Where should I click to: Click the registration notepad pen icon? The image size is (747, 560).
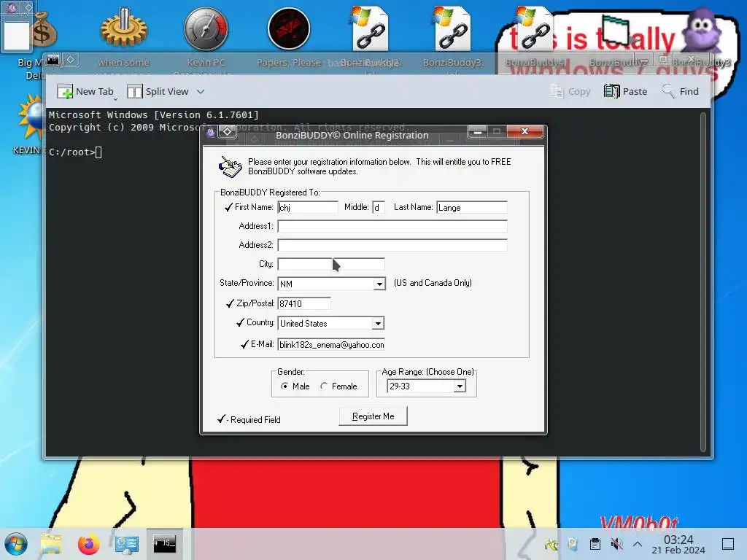[x=230, y=167]
